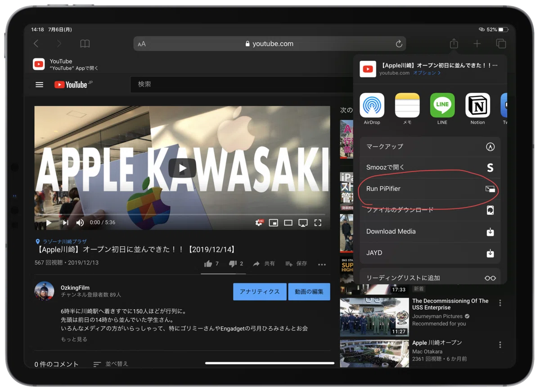Run PiPifier action
This screenshot has height=392, width=540.
pyautogui.click(x=430, y=189)
